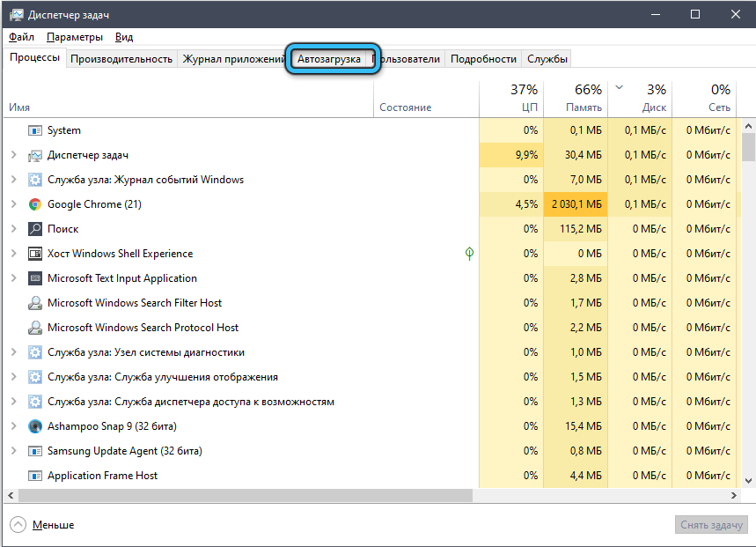Expand the Google Chrome (21) process group
756x547 pixels.
pyautogui.click(x=13, y=204)
